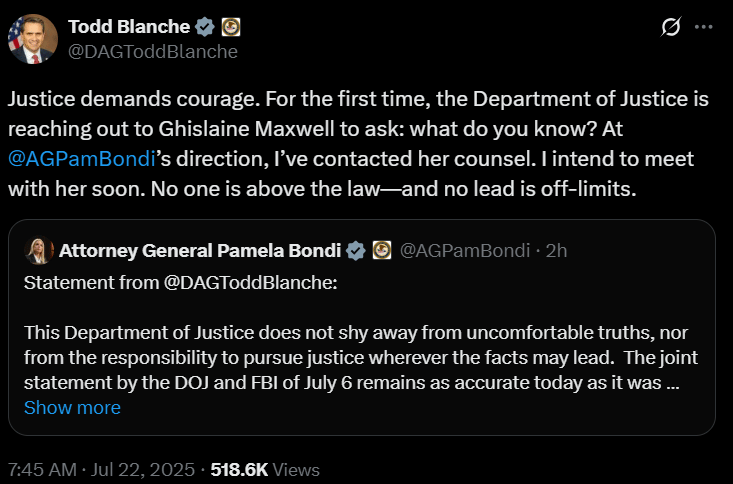Open the @DAGToddBlanche handle under the name
This screenshot has height=484, width=733.
152,51
